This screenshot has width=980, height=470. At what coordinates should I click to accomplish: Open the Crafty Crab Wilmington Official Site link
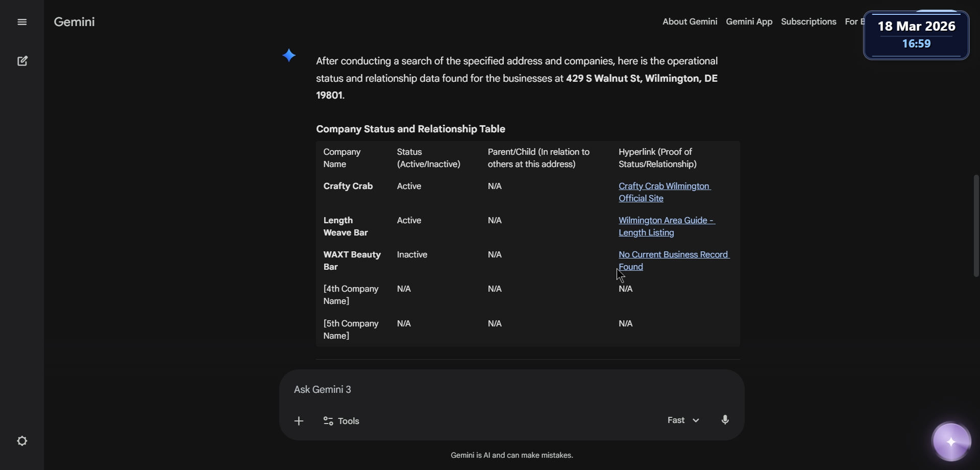(x=664, y=192)
